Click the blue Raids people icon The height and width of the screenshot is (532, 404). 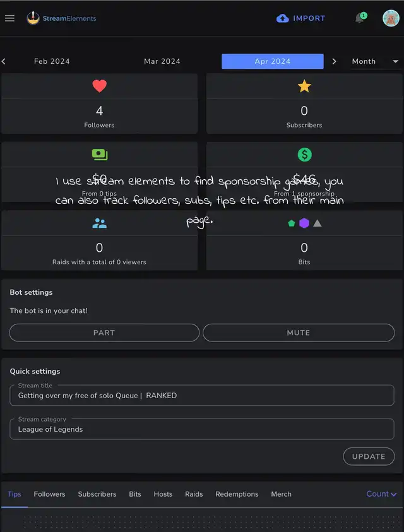(100, 223)
